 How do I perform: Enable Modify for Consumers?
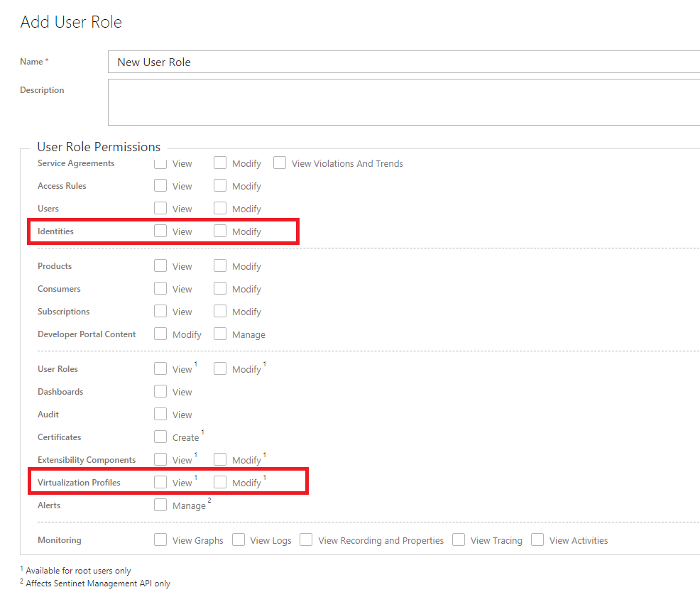[x=220, y=289]
